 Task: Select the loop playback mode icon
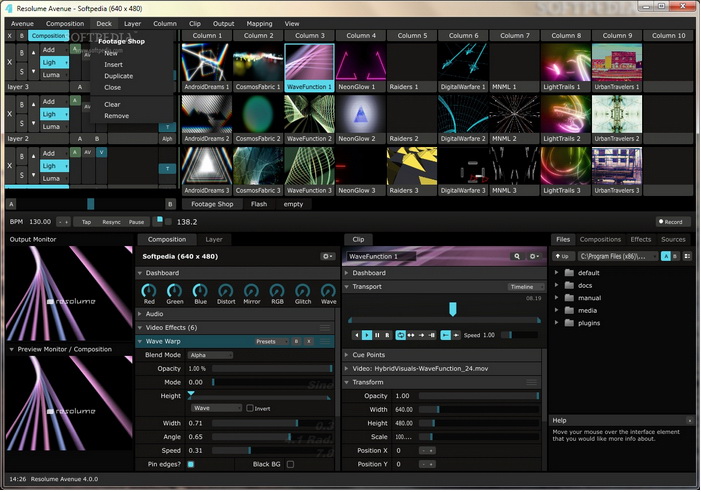click(x=400, y=335)
